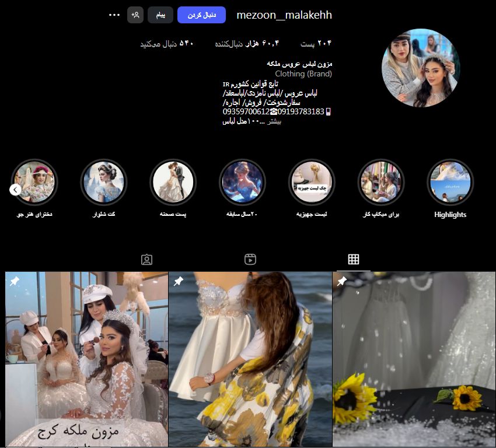This screenshot has height=448, width=496.
Task: Open the برای میکاپ کار highlight
Action: pos(381,181)
